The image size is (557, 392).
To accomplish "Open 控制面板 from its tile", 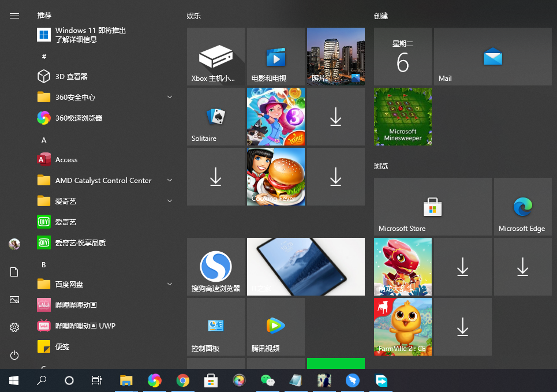I will click(215, 326).
